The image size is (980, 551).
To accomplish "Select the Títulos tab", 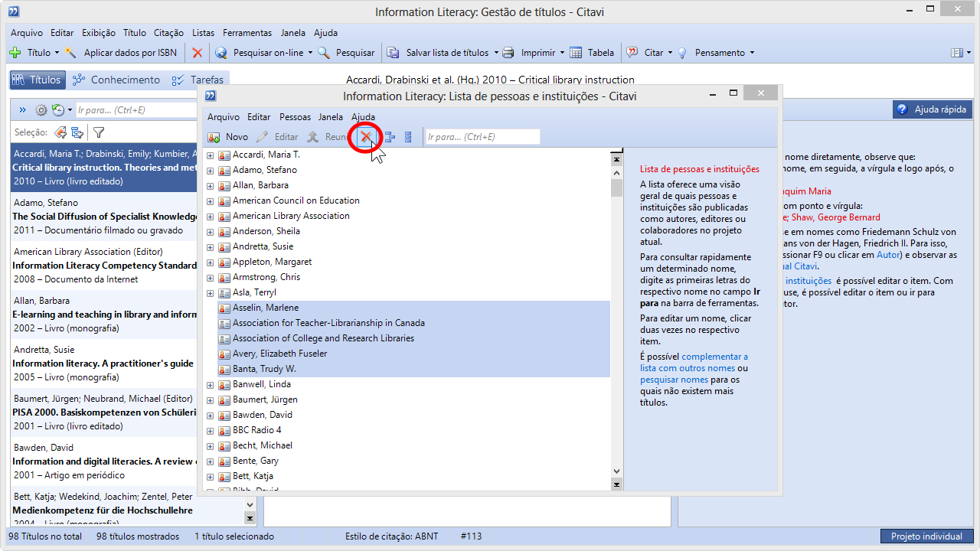I will coord(37,80).
